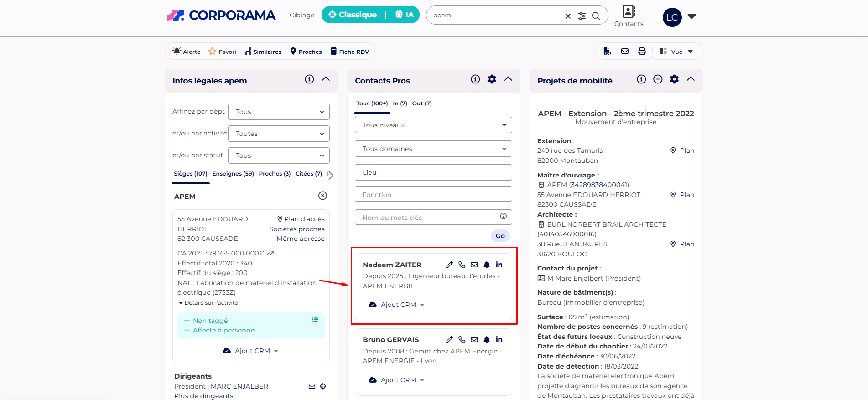Open Contacts Pros settings gear
Image resolution: width=868 pixels, height=400 pixels.
click(492, 79)
